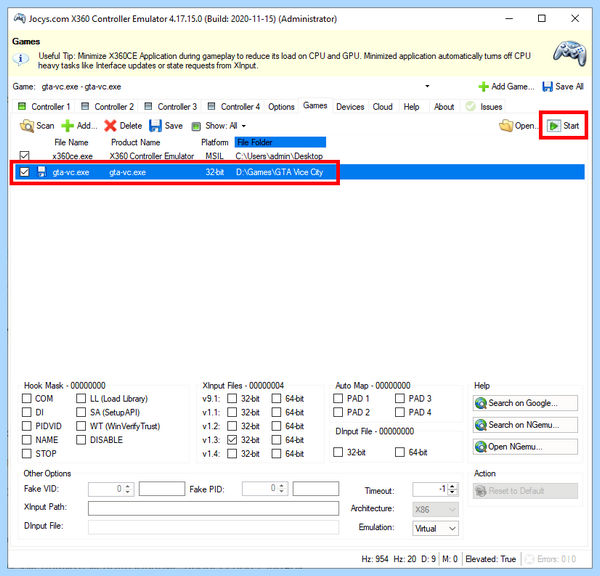Image resolution: width=600 pixels, height=576 pixels.
Task: Increase Fake PID value with up arrow
Action: 282,486
